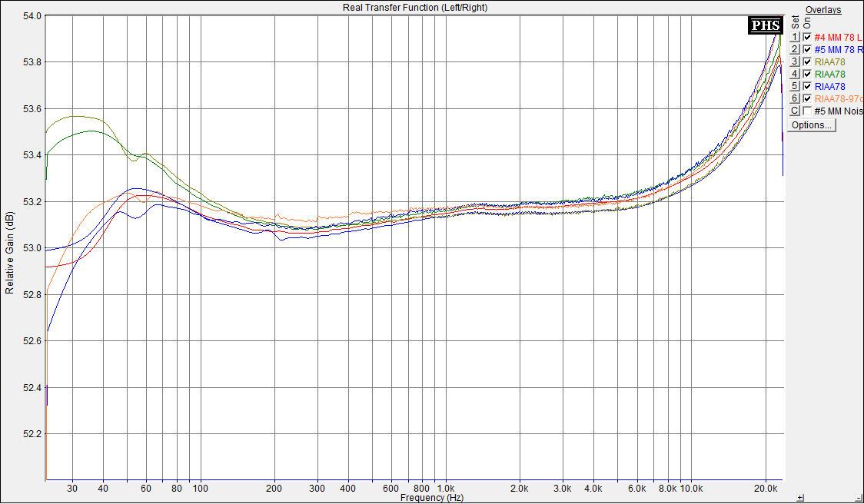Open the overlay Options dialog

tap(811, 125)
